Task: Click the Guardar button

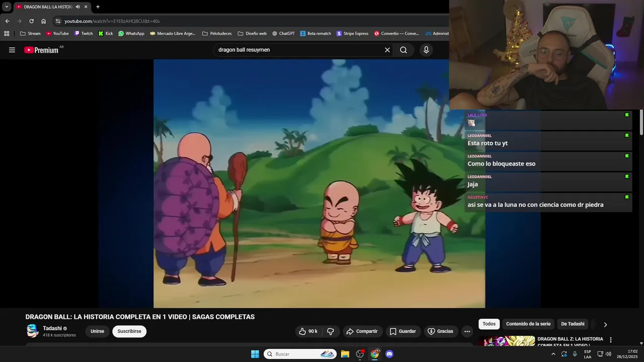Action: coord(404,331)
